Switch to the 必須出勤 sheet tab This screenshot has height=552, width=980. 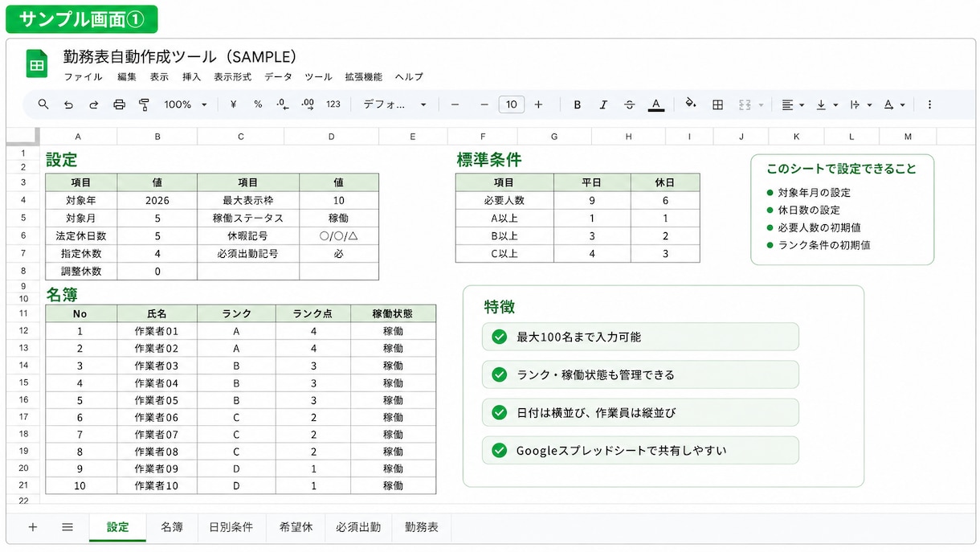tap(358, 527)
